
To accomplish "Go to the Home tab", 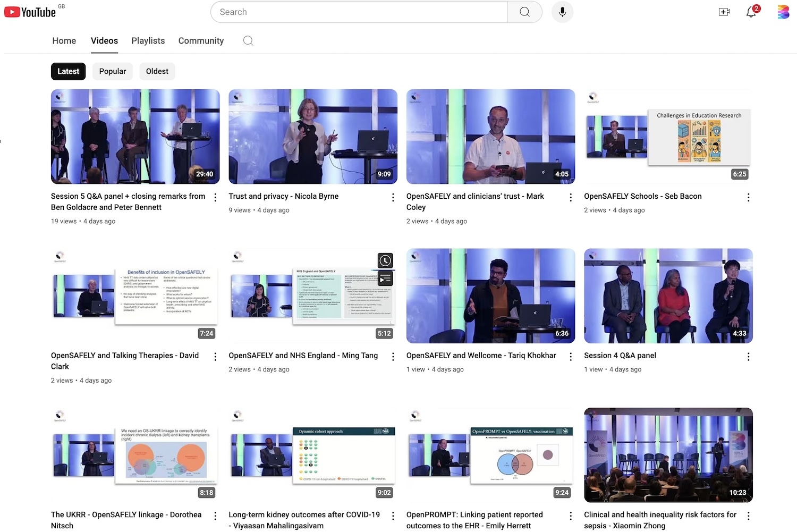I will 64,41.
